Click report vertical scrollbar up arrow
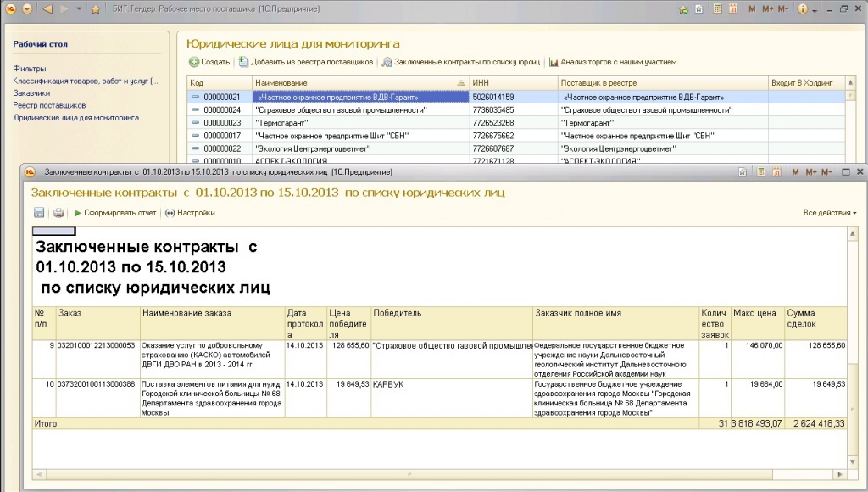Screen dimensions: 868x492 click(x=853, y=234)
